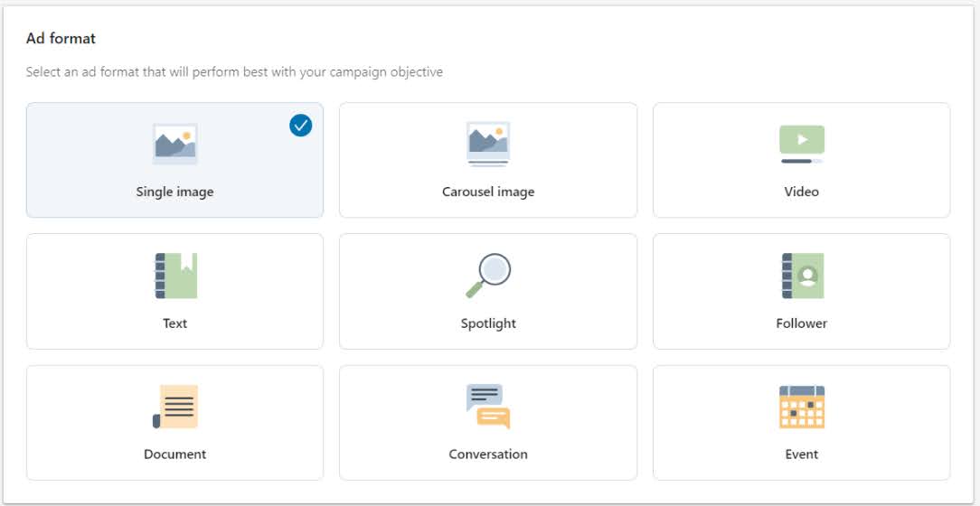Click the Single image picture icon

point(175,144)
